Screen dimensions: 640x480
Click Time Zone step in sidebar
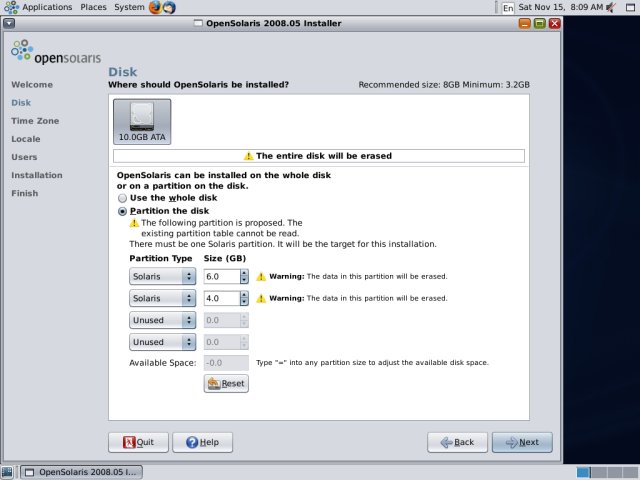coord(35,121)
